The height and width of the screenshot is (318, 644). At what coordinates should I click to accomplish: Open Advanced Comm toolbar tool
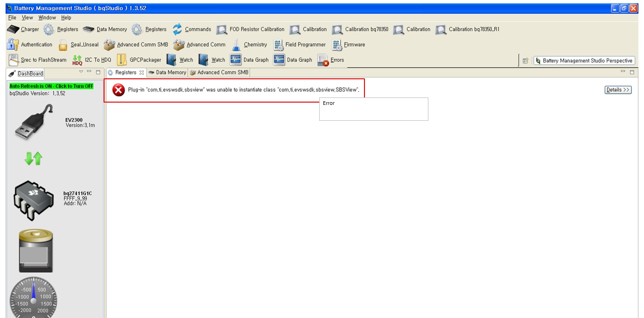[x=199, y=45]
